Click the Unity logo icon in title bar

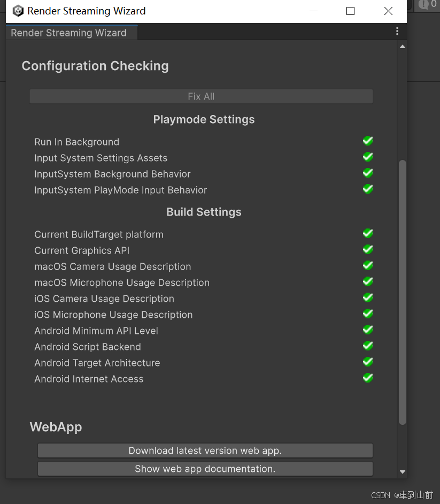(x=18, y=11)
